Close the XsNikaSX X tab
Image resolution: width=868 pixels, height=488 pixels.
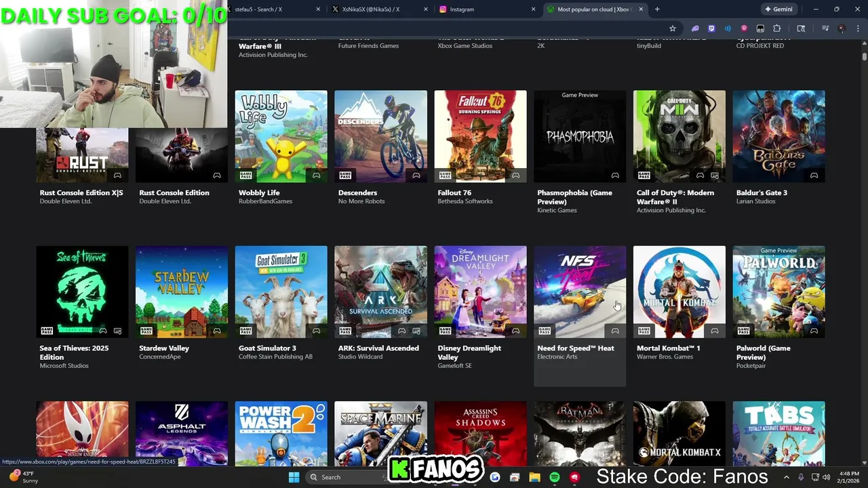click(x=426, y=9)
